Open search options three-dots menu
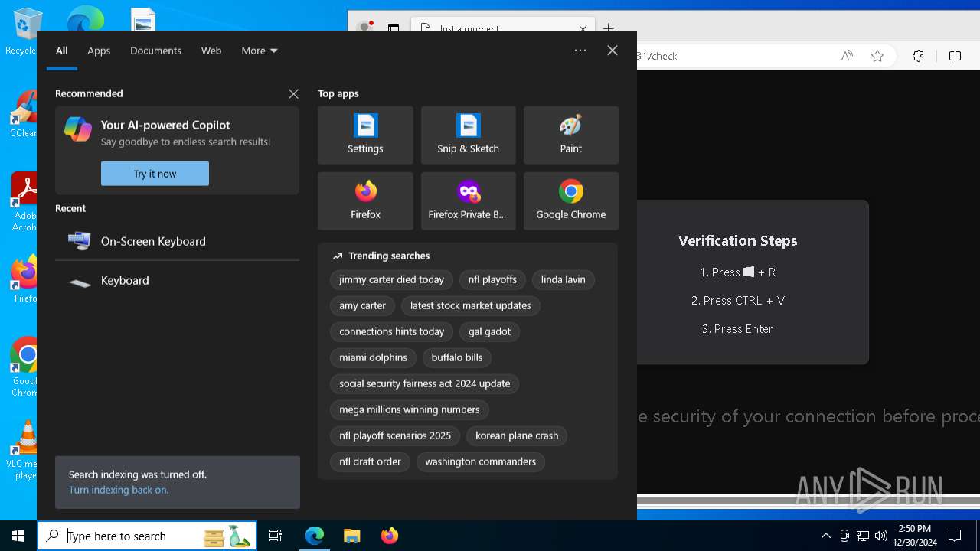The height and width of the screenshot is (551, 980). tap(580, 51)
